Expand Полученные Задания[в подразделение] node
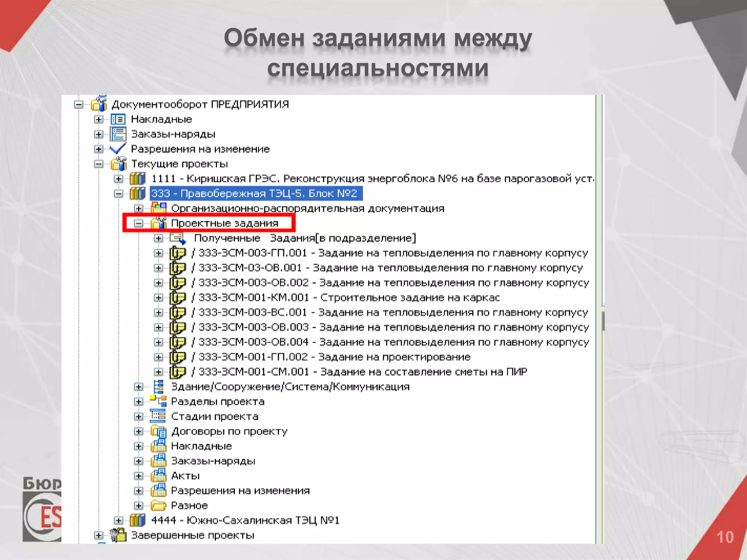The height and width of the screenshot is (560, 747). pyautogui.click(x=158, y=238)
